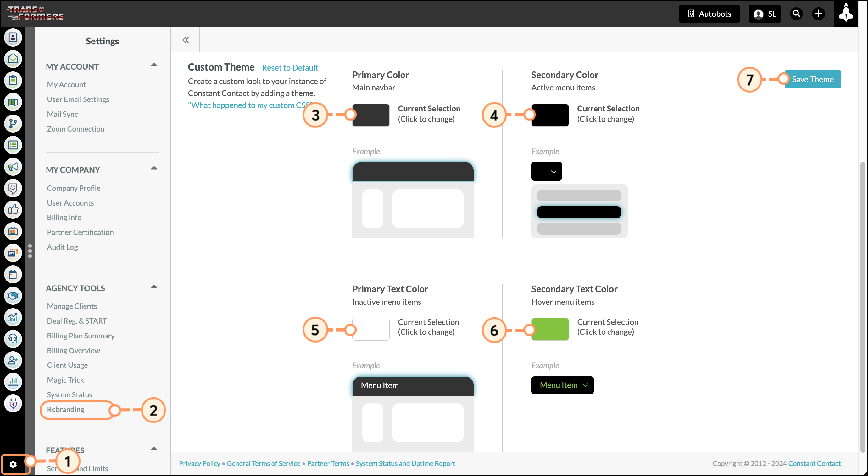Go to Mail Sync
The width and height of the screenshot is (868, 476).
coord(62,114)
